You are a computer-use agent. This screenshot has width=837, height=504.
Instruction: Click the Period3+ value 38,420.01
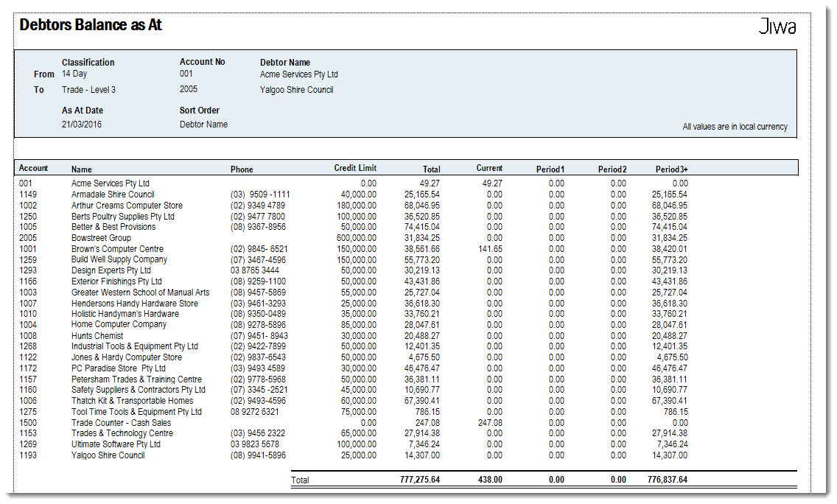pyautogui.click(x=670, y=249)
